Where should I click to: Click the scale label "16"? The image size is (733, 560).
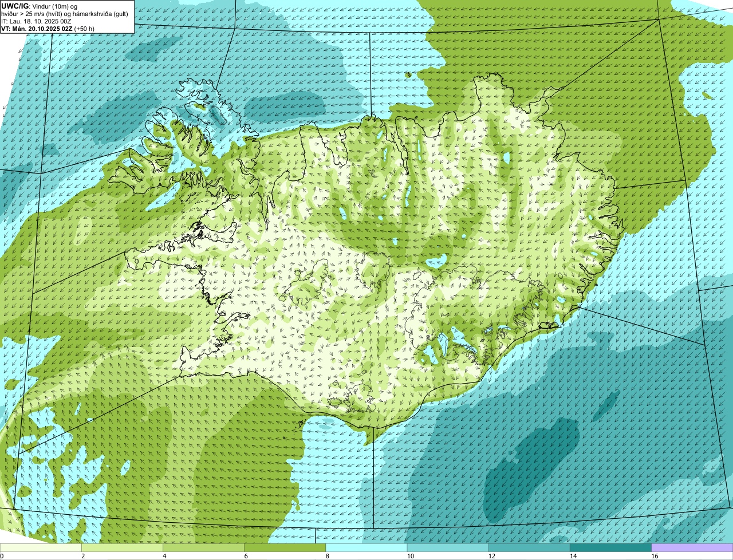(655, 556)
